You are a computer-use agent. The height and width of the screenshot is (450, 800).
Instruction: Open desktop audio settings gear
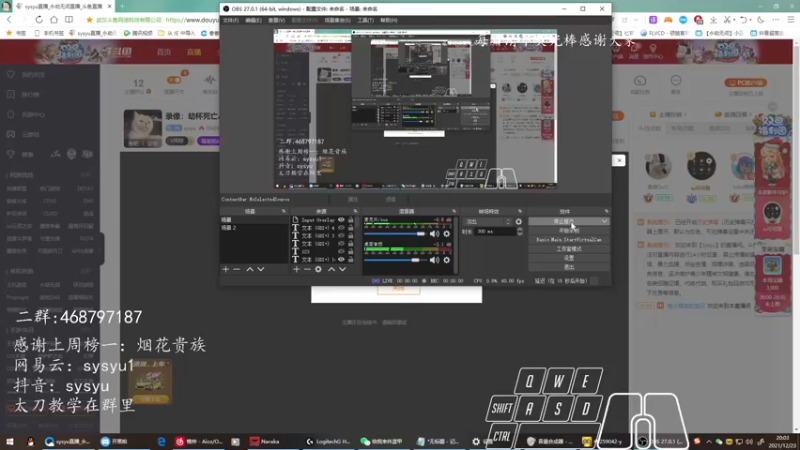pyautogui.click(x=446, y=260)
